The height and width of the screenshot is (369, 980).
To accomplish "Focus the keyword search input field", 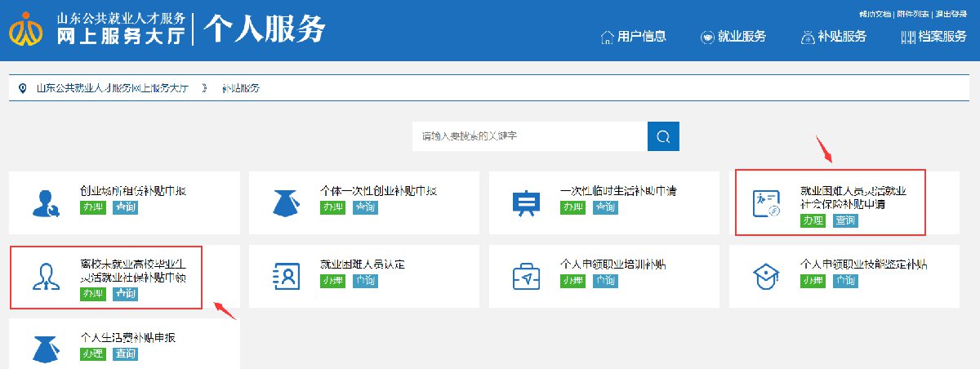I will (x=529, y=136).
